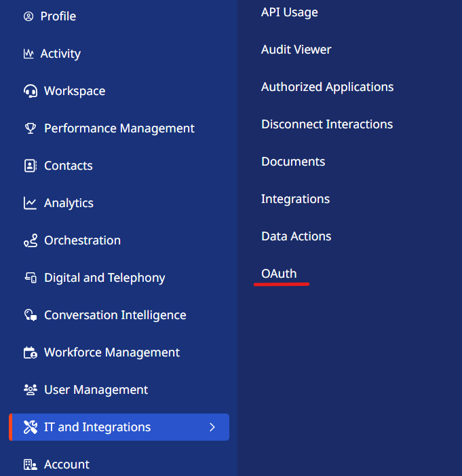462x476 pixels.
Task: Click the Account building icon
Action: (31, 464)
